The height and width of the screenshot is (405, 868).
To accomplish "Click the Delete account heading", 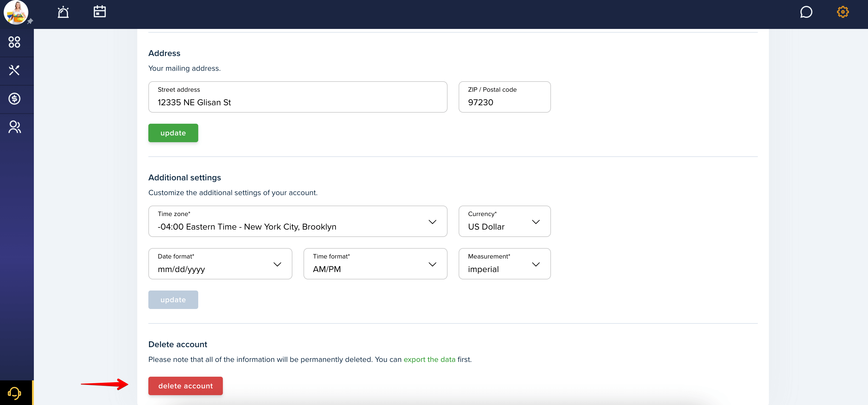I will tap(178, 344).
